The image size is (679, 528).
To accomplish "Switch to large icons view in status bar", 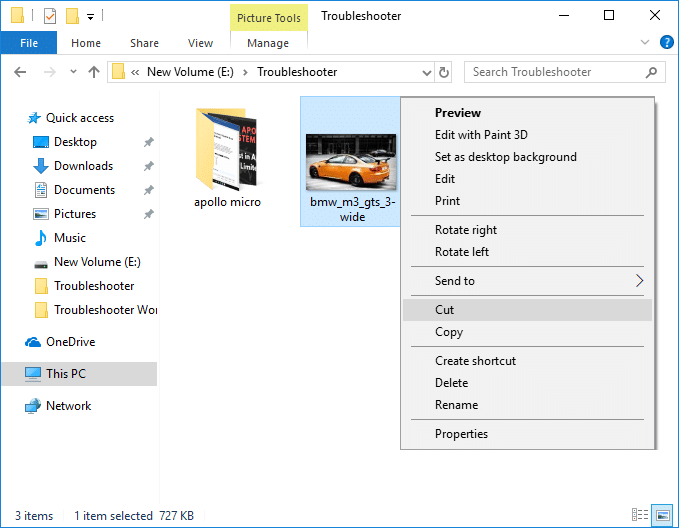I will (660, 516).
